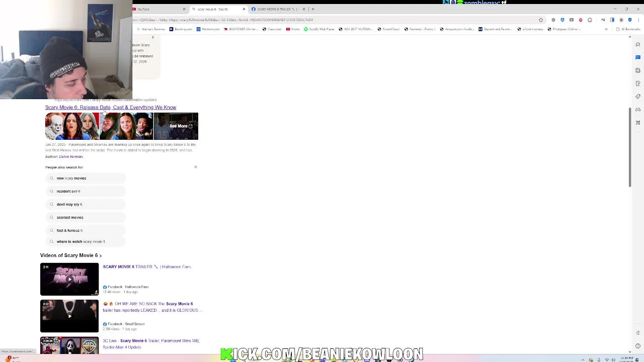Screen dimensions: 644x362
Task: Click the next arrow chevron on top card
Action: click(153, 37)
